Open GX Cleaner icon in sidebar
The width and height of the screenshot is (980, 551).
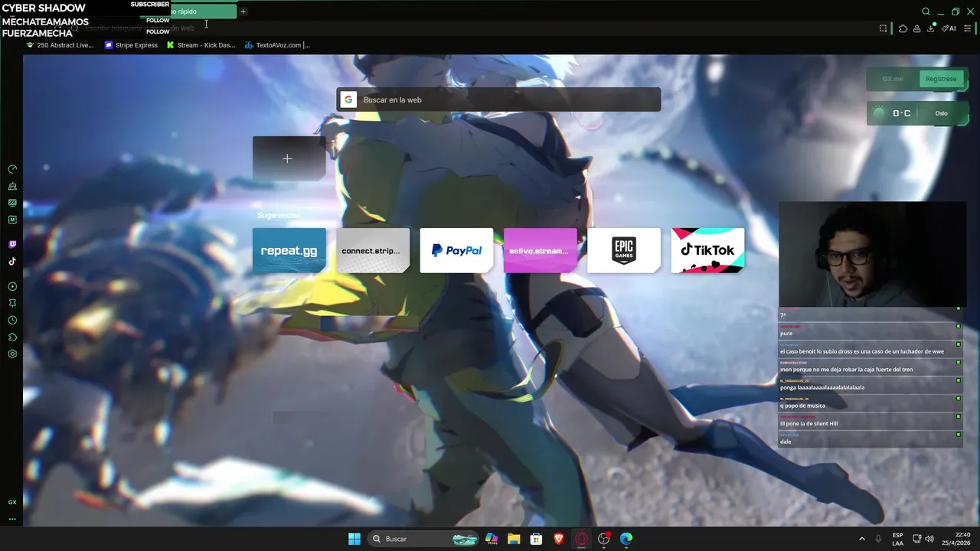[x=12, y=186]
